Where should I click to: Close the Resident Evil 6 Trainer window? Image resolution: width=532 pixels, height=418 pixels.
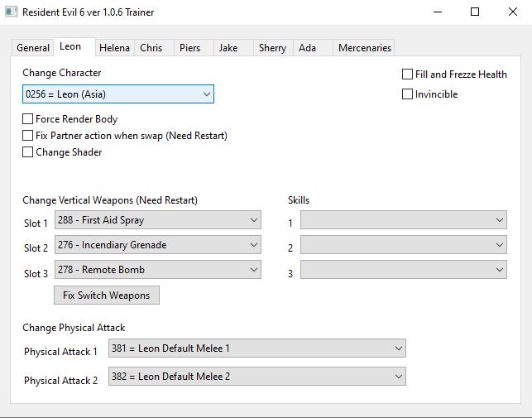pos(513,12)
